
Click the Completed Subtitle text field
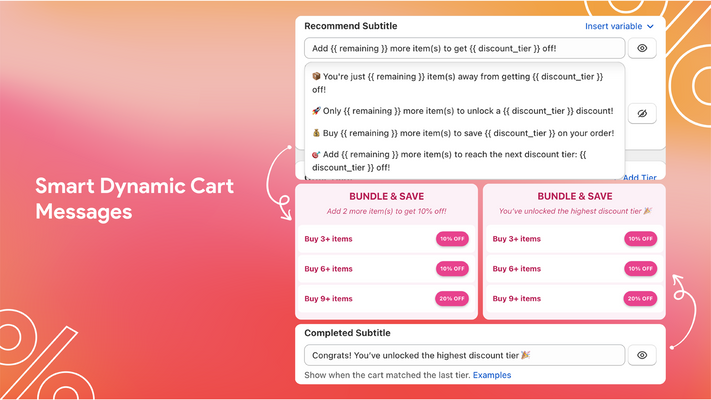465,355
